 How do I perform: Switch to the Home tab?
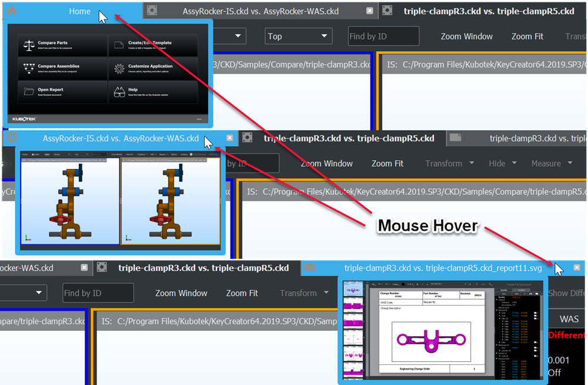coord(79,11)
